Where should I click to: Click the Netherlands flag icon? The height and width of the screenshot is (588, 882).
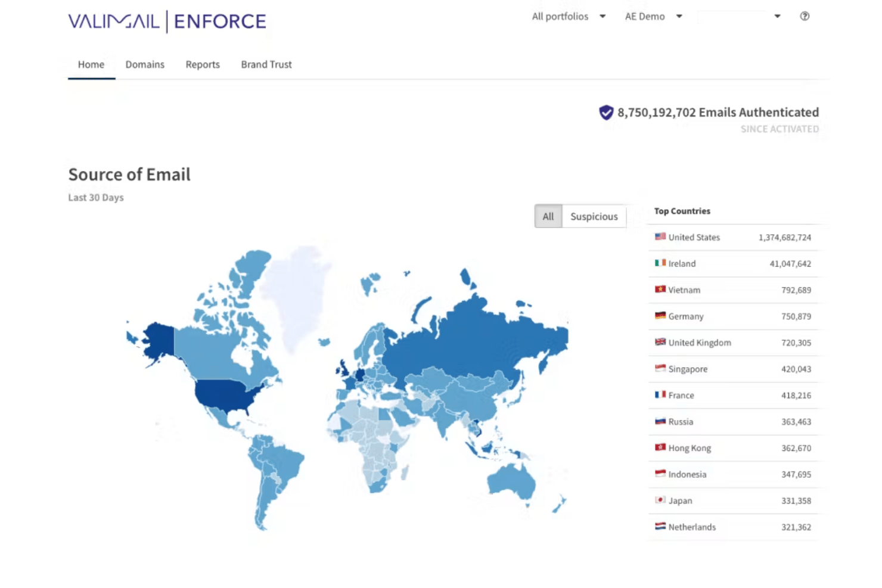pos(660,526)
